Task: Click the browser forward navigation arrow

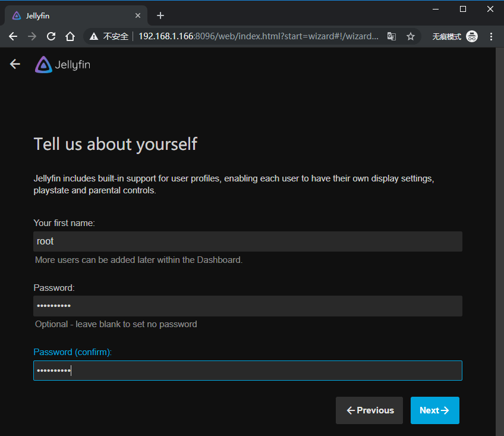Action: [x=32, y=36]
